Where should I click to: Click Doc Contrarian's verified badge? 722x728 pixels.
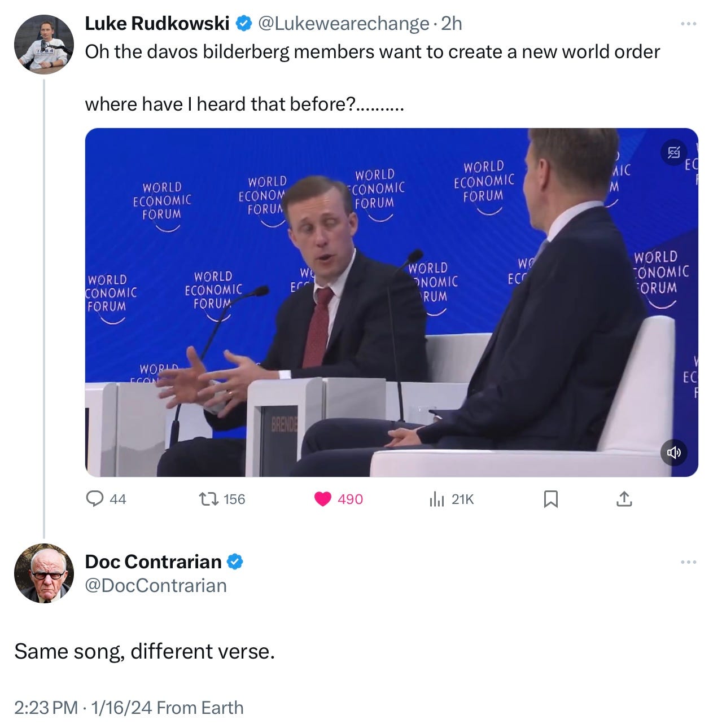[x=235, y=562]
